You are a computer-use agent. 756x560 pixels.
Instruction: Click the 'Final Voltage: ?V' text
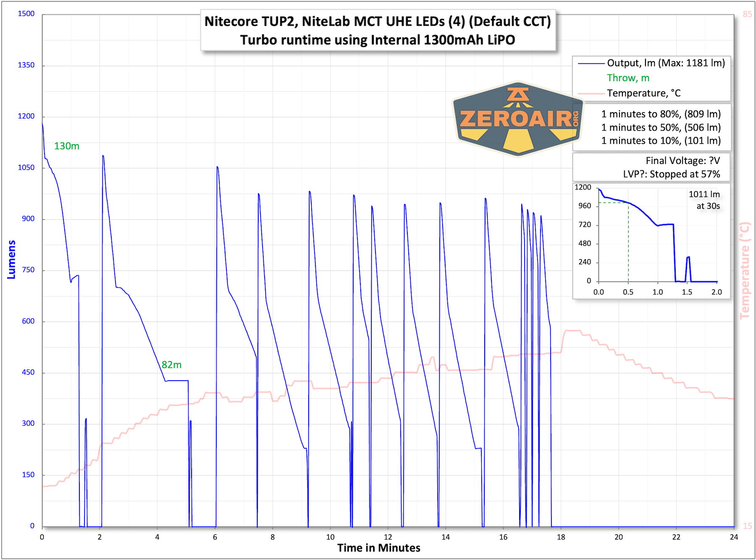682,161
